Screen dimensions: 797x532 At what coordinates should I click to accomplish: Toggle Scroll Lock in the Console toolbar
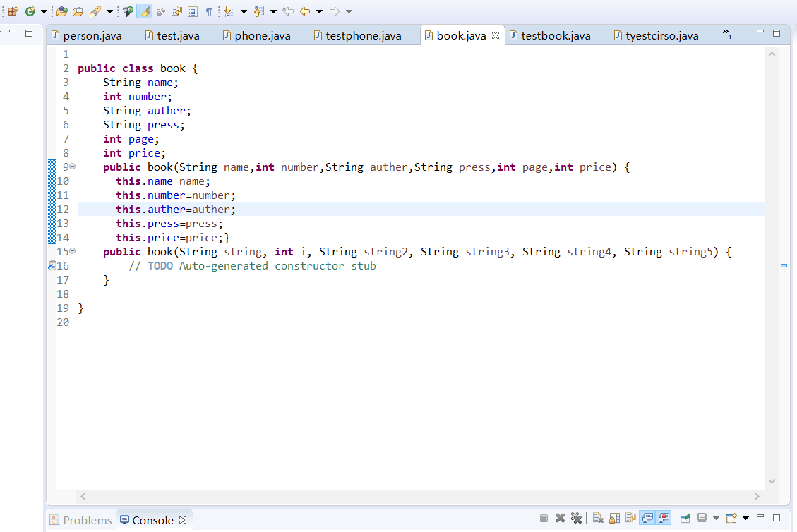point(614,519)
